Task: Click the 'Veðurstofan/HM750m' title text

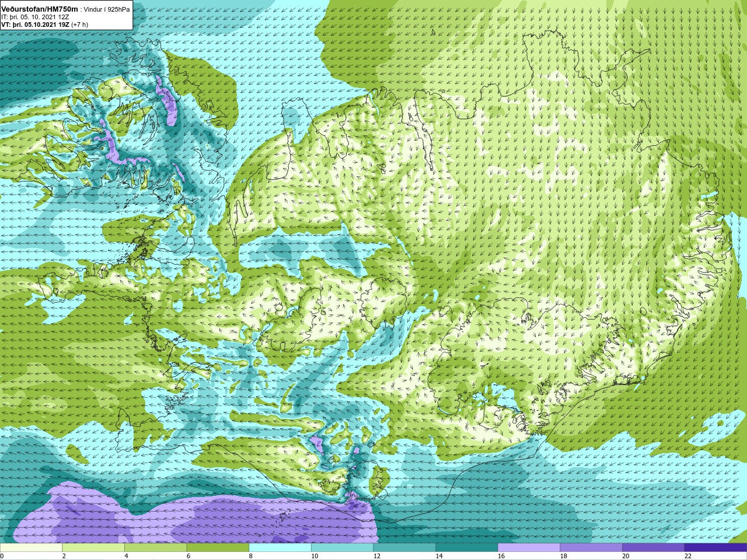Action: [39, 9]
